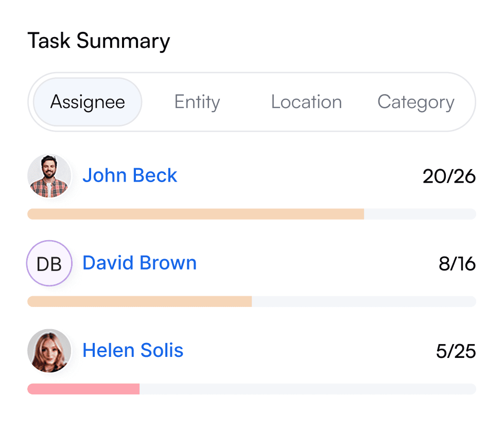Viewport: 504px width, 433px height.
Task: Click the 8/16 task count
Action: 457,263
